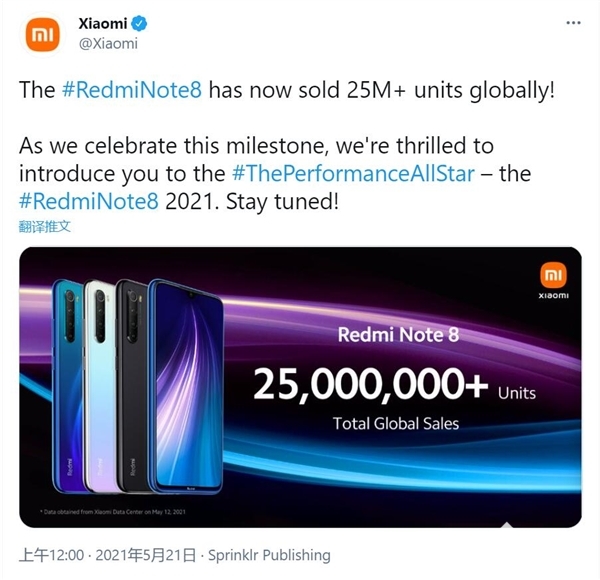Click the blue verified badge beside Xiaomi
600x580 pixels.
pos(150,23)
